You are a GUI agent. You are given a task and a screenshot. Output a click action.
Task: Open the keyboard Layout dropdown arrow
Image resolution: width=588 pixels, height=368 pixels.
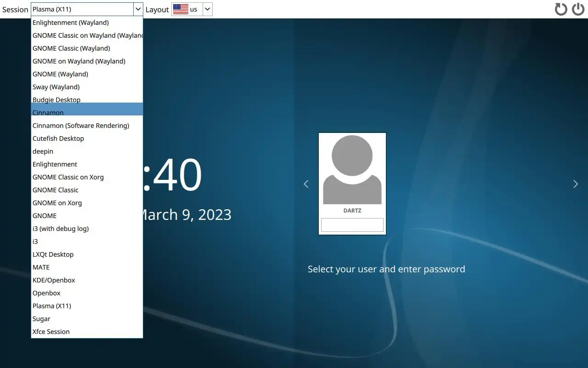(207, 9)
